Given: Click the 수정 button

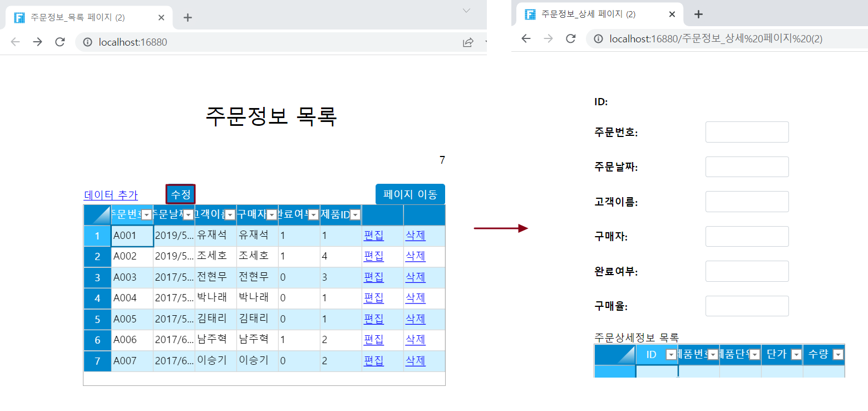Looking at the screenshot, I should (181, 194).
